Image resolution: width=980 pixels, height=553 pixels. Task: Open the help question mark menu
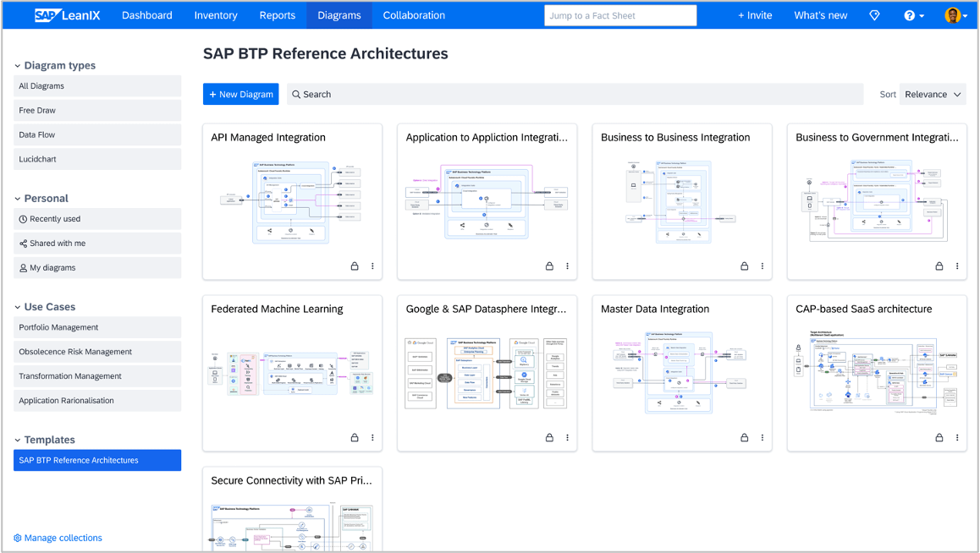point(913,15)
